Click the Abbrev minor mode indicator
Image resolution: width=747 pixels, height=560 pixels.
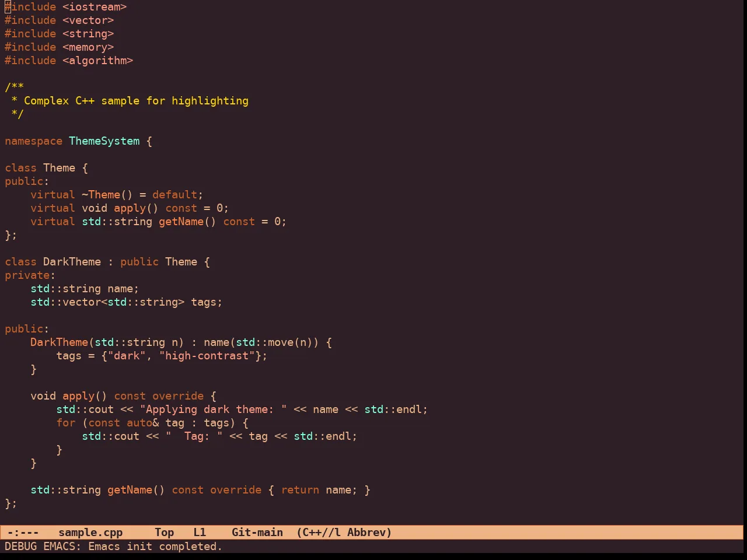(x=366, y=532)
